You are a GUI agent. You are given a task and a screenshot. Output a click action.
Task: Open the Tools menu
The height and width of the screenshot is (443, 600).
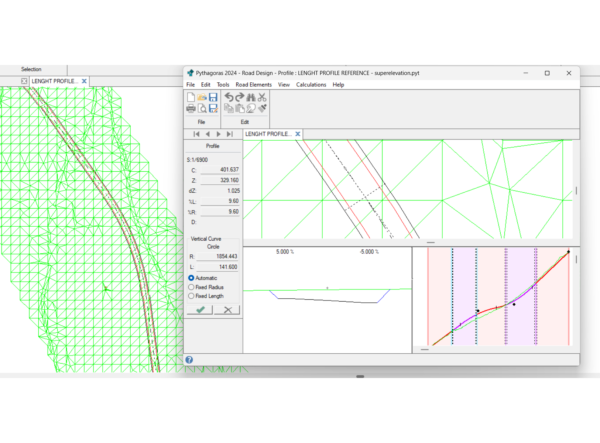(223, 85)
